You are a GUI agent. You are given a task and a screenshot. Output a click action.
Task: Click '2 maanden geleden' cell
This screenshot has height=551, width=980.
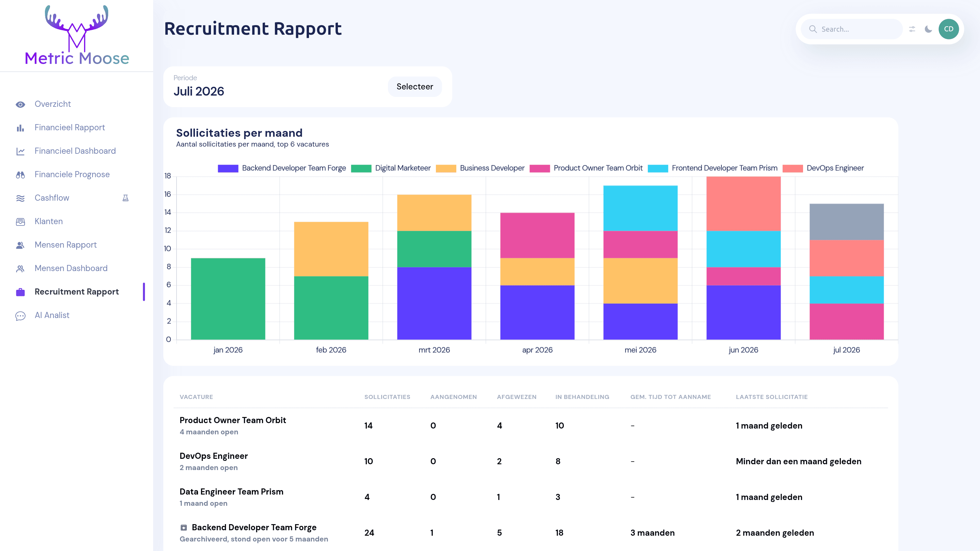775,533
